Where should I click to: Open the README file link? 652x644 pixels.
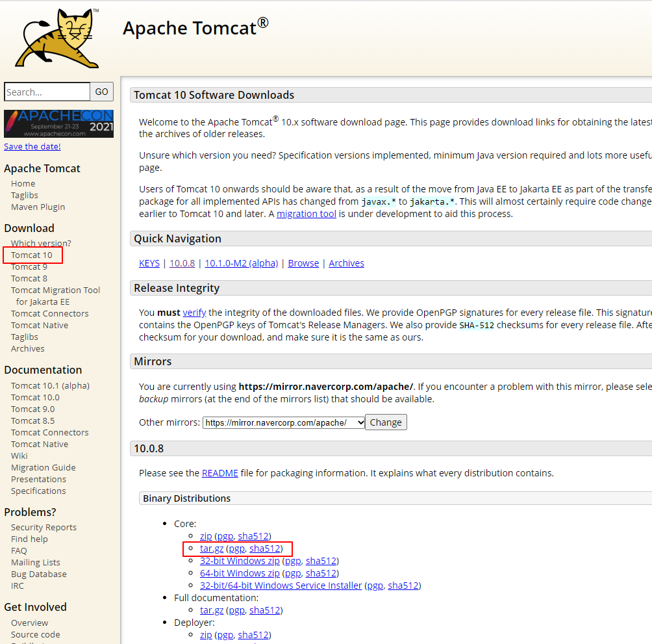click(219, 473)
